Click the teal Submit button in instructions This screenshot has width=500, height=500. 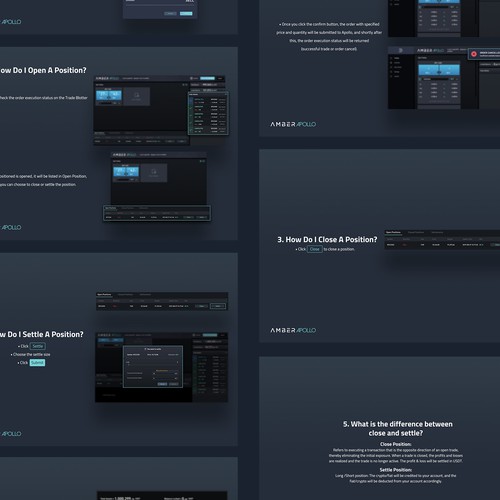(37, 362)
